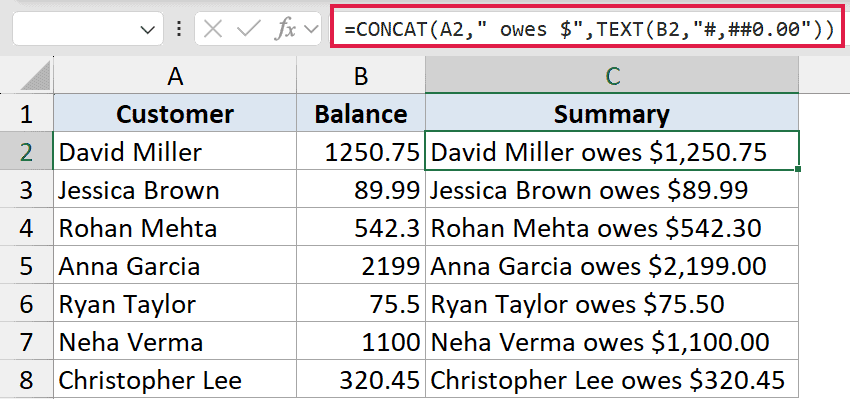This screenshot has height=399, width=850.
Task: Select the David Miller name cell
Action: tap(175, 152)
